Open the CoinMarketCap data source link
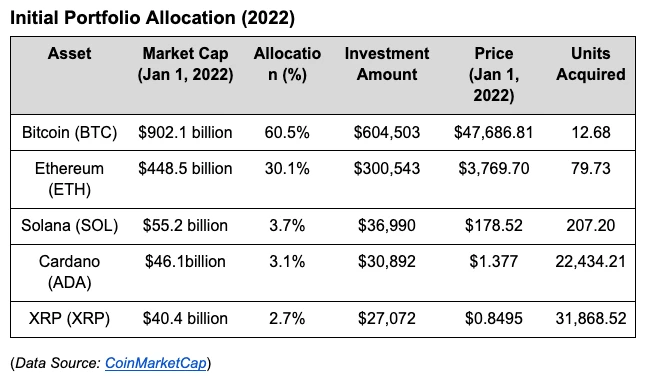The width and height of the screenshot is (645, 381). [155, 363]
